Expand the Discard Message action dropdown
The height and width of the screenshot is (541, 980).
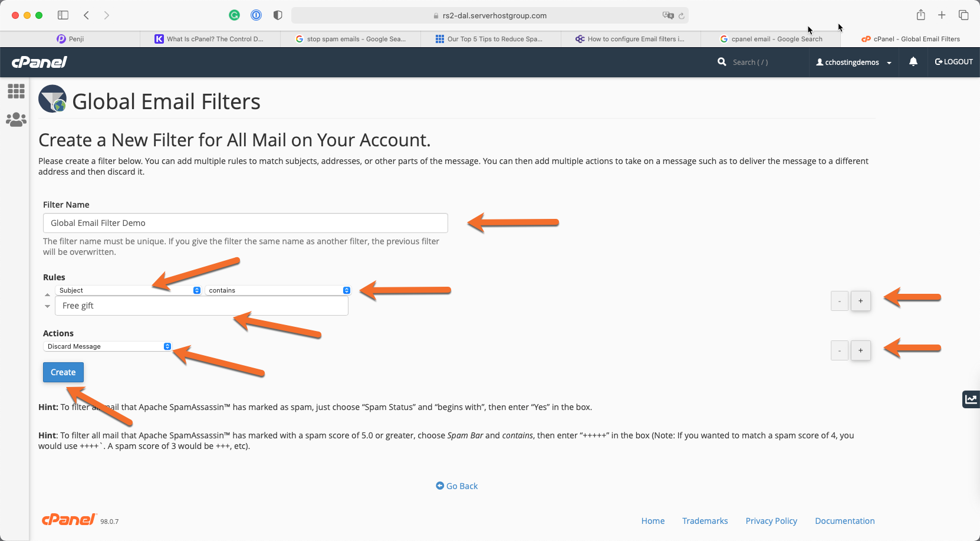[x=108, y=346]
